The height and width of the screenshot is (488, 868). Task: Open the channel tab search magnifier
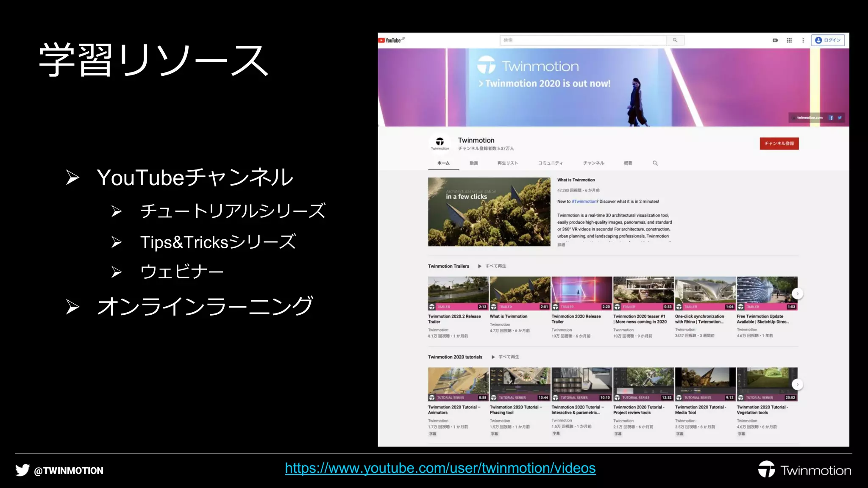tap(655, 163)
